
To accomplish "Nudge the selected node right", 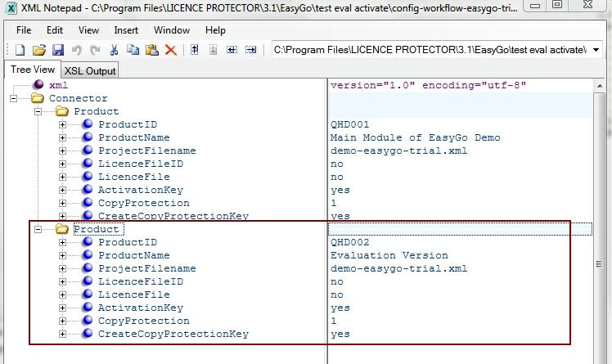I will pos(250,50).
